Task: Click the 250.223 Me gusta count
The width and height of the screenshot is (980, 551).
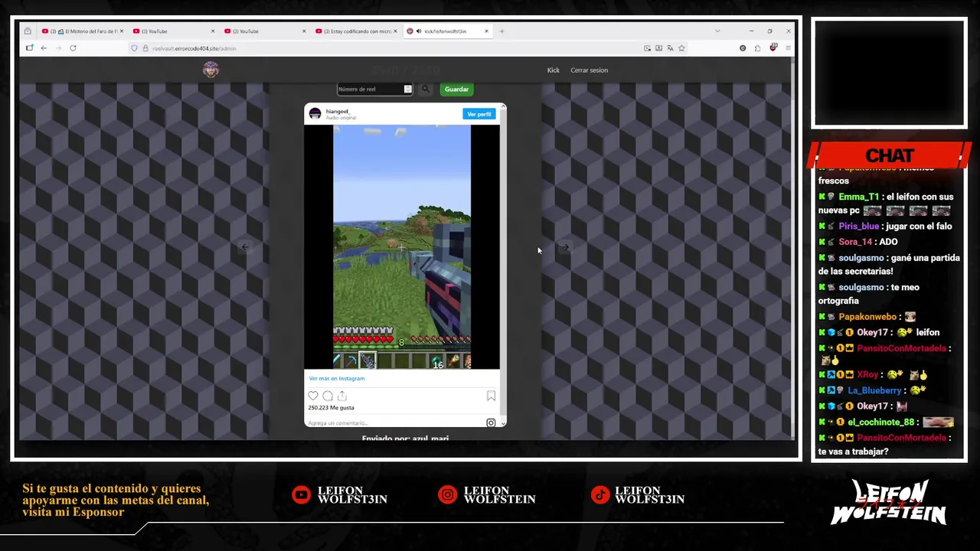Action: point(331,408)
